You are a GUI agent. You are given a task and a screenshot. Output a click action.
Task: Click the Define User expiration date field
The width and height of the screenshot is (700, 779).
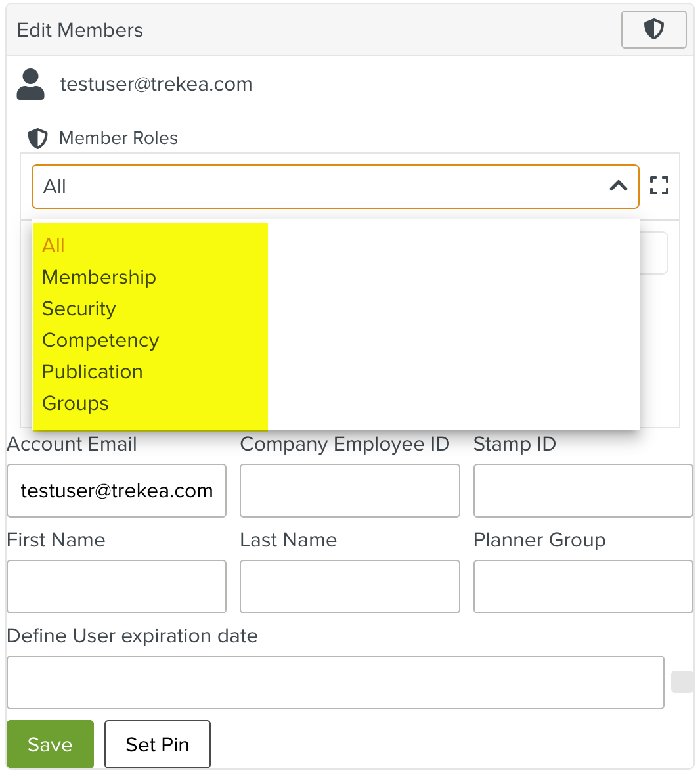click(336, 682)
